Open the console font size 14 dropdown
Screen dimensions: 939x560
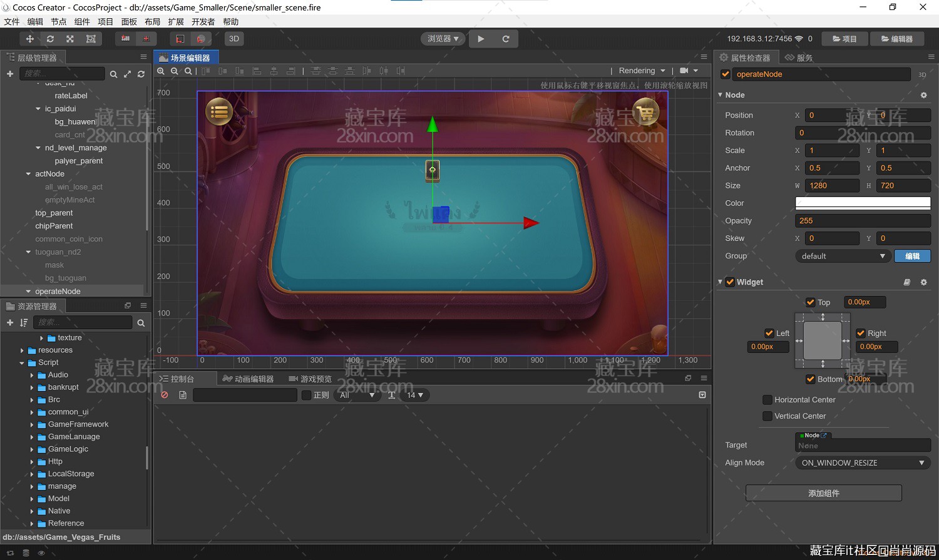(x=415, y=395)
